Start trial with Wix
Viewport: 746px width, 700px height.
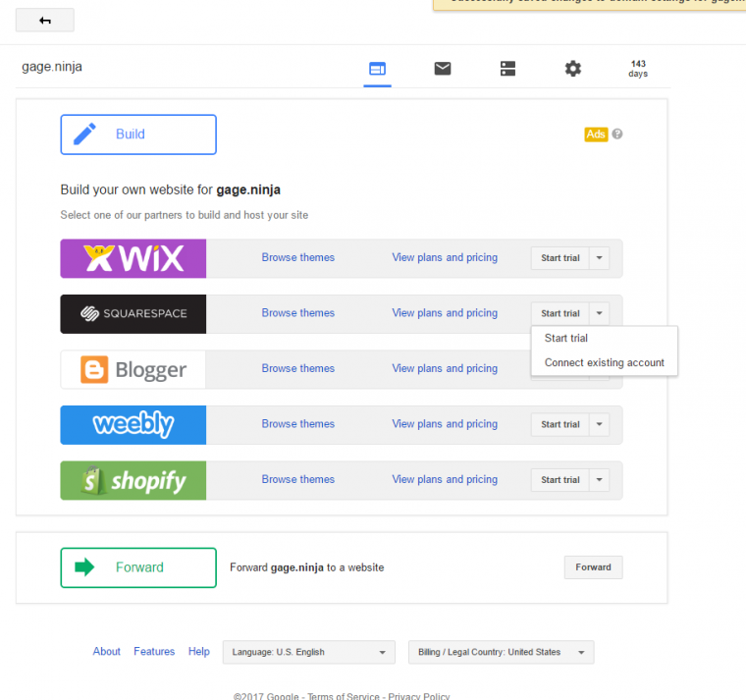pos(559,258)
